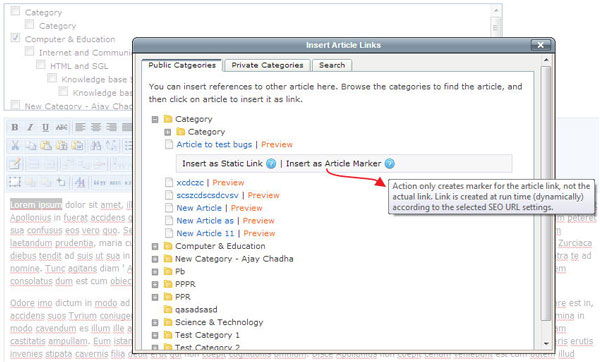Check the Internet and Communication checkbox
The height and width of the screenshot is (362, 600).
(x=29, y=51)
